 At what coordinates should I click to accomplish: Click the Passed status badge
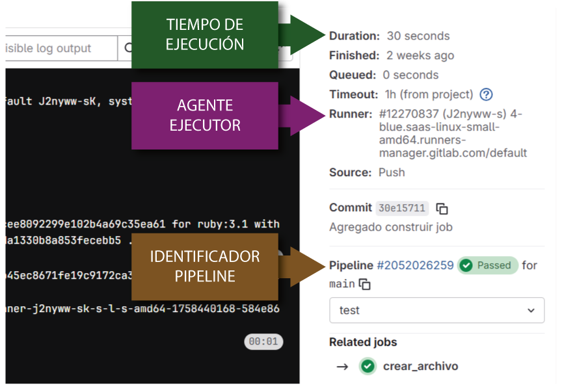(488, 265)
